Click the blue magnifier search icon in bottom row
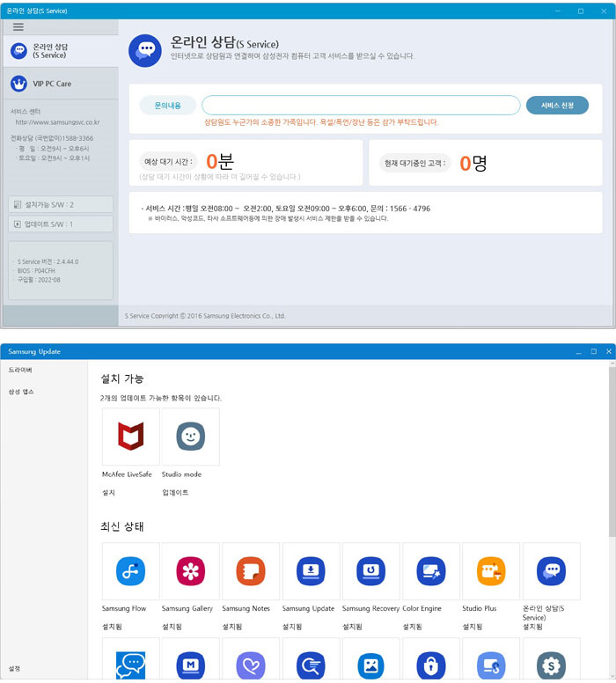Screen dimensions: 616x683 click(311, 665)
